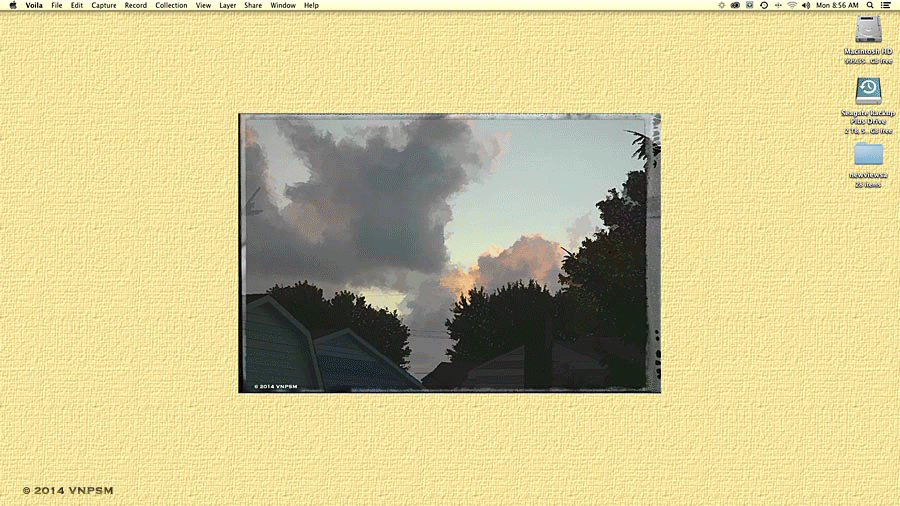The image size is (900, 506).
Task: Click the sun-shaped menu bar status icon
Action: pyautogui.click(x=721, y=5)
